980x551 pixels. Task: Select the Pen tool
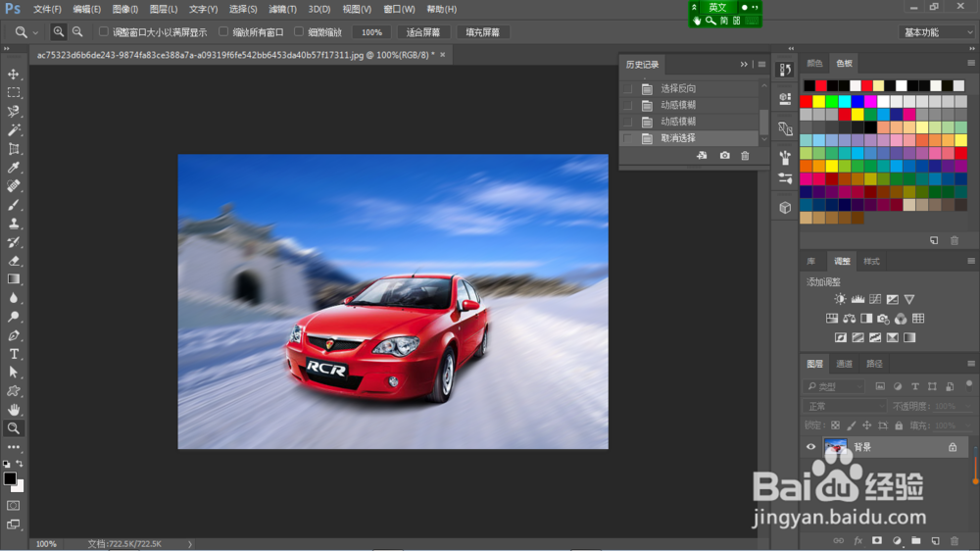(x=13, y=335)
